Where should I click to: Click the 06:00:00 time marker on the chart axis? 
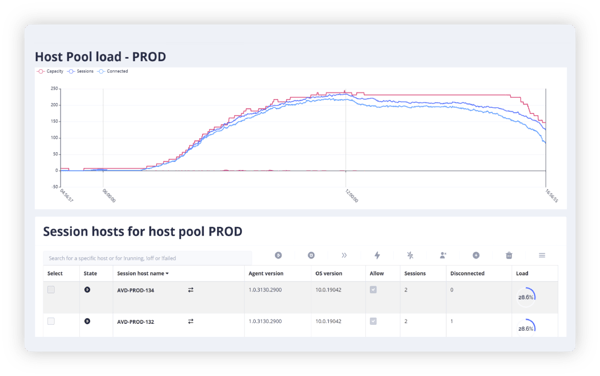(x=109, y=195)
